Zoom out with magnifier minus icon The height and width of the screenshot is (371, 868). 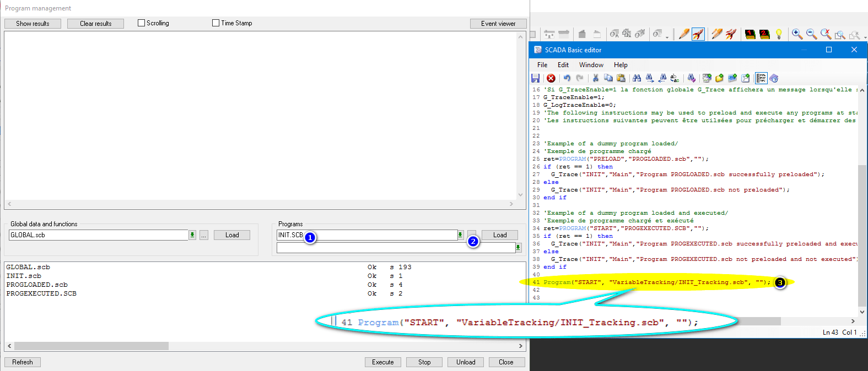811,34
